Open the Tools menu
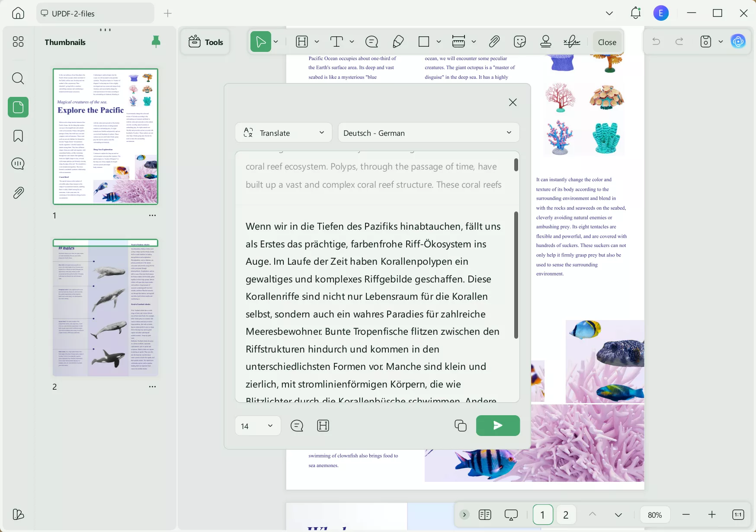 205,42
